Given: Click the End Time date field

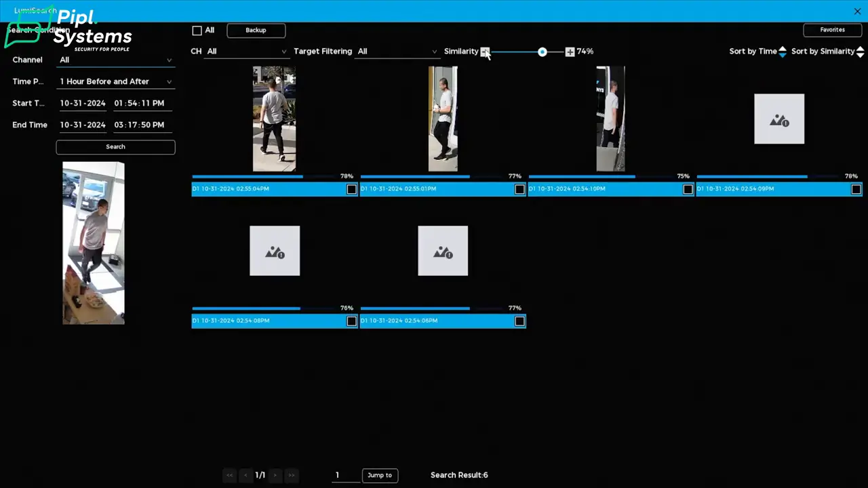Looking at the screenshot, I should [83, 125].
